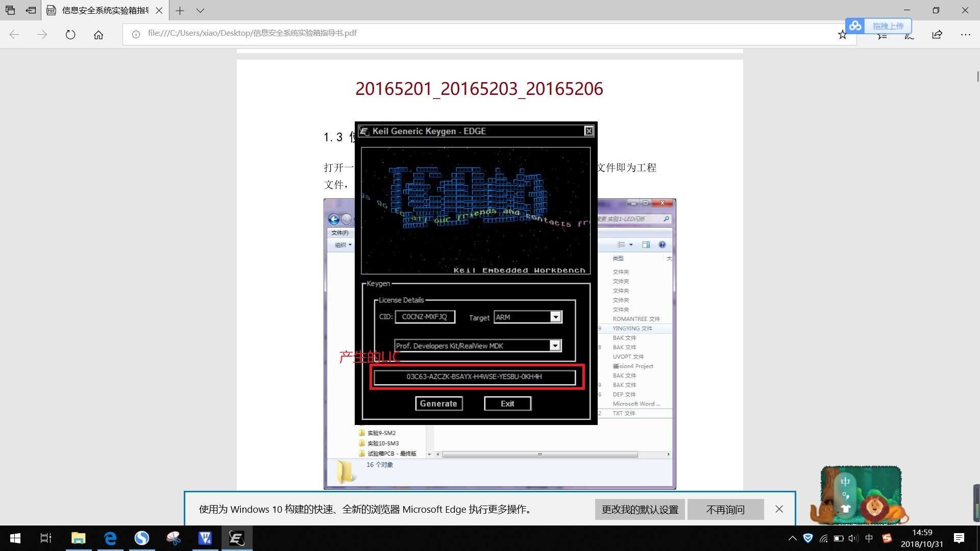The width and height of the screenshot is (980, 551).
Task: Click the Edge forward navigation arrow
Action: (x=42, y=35)
